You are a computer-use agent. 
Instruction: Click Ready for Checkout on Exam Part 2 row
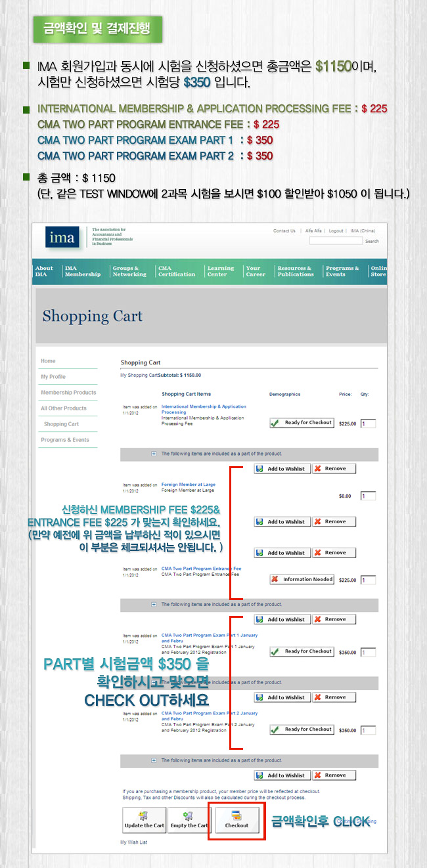coord(302,729)
